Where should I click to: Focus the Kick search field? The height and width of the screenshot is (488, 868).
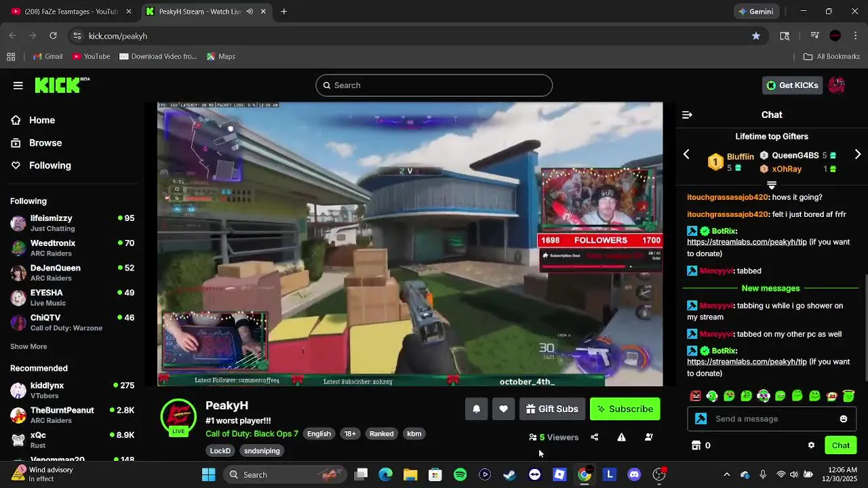[434, 85]
